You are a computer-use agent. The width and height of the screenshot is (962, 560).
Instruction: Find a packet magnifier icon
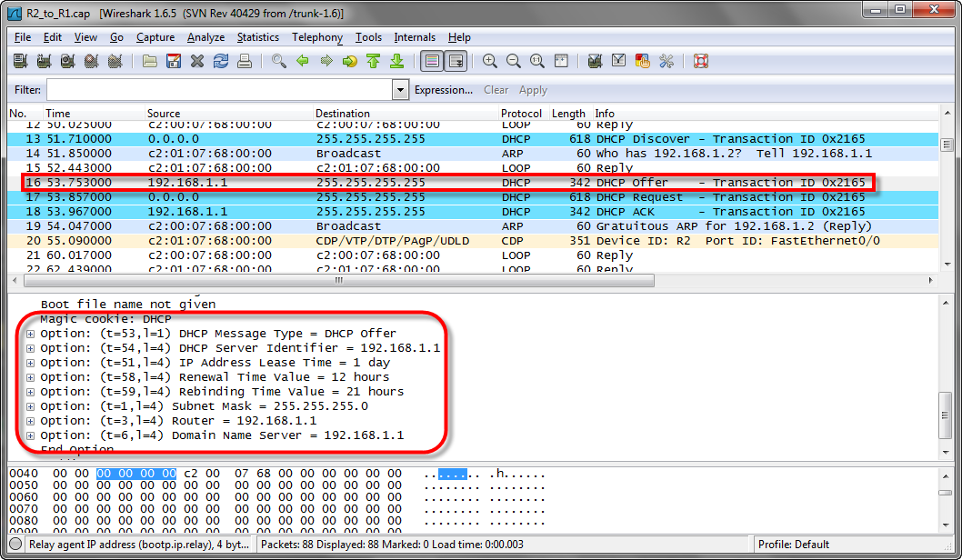(x=279, y=61)
